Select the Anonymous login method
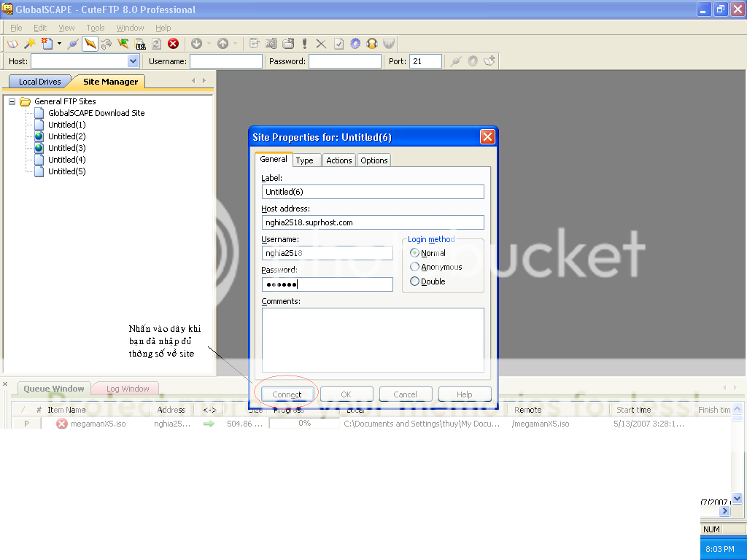Screen dimensions: 747x560 pos(415,267)
